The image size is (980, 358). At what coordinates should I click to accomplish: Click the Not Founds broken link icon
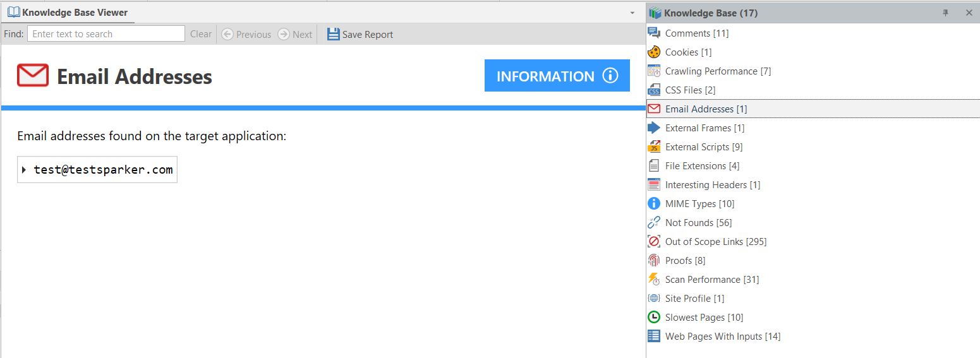pos(654,223)
